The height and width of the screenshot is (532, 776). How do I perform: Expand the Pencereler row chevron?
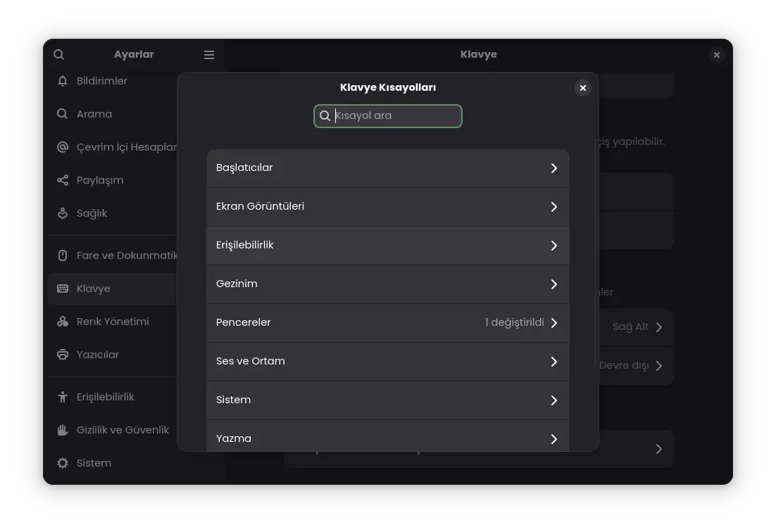click(x=553, y=322)
